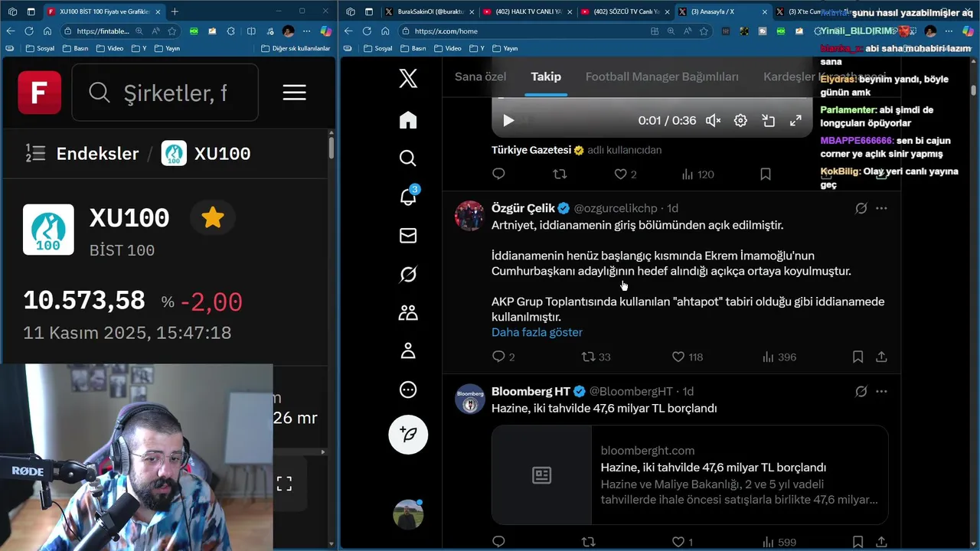Open More circle icon in X sidebar
The height and width of the screenshot is (551, 980).
point(408,390)
